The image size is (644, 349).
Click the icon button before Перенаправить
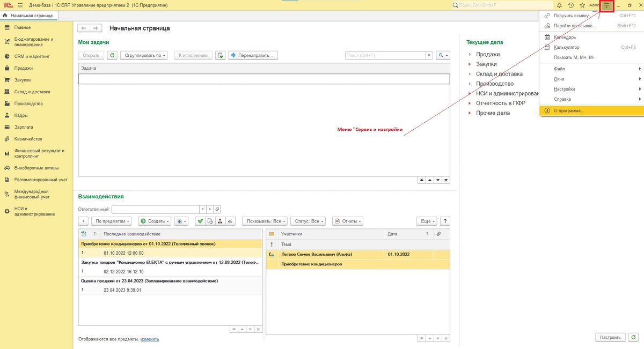[221, 55]
